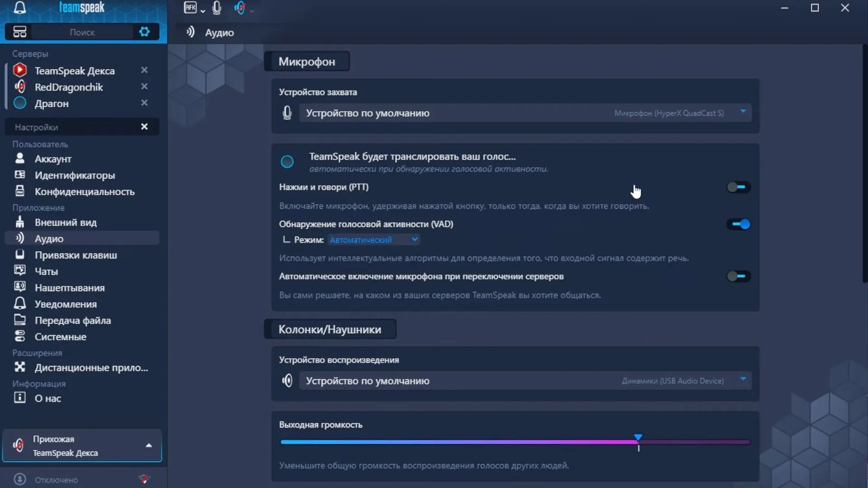Screen dimensions: 868x488
Task: Click the Микрофон section header
Action: coord(307,61)
